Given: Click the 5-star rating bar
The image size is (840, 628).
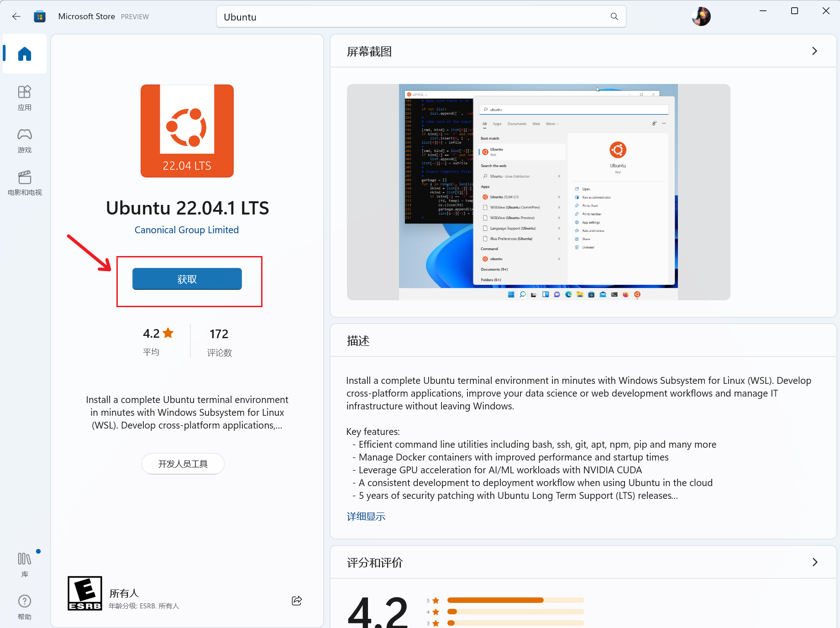Looking at the screenshot, I should click(515, 600).
